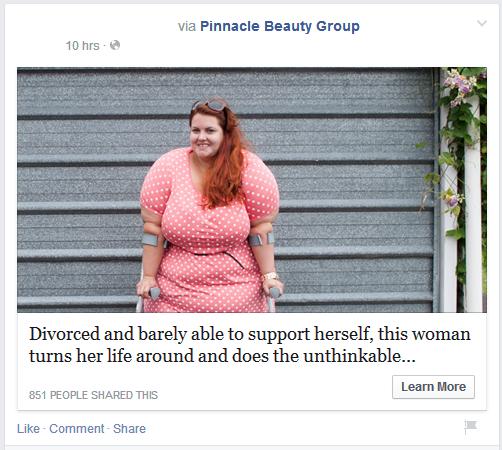Open the 10 hrs timestamp permalink
The image size is (502, 450).
(x=82, y=46)
